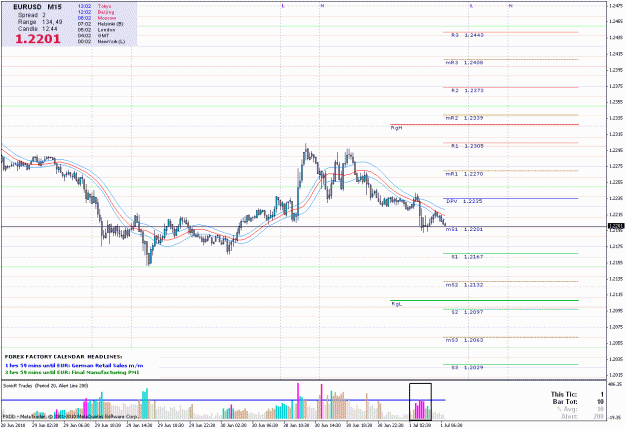625x429 pixels.
Task: Open the Final Manufacturing PMI headline
Action: [72, 372]
